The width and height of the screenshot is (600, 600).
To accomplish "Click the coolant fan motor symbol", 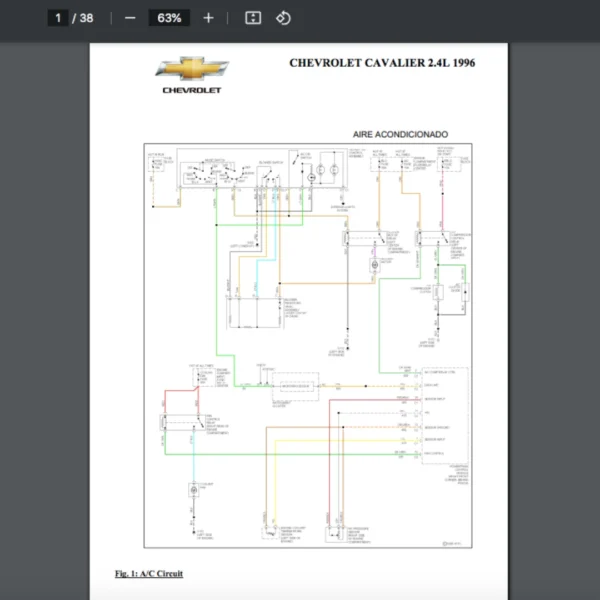I will 193,489.
